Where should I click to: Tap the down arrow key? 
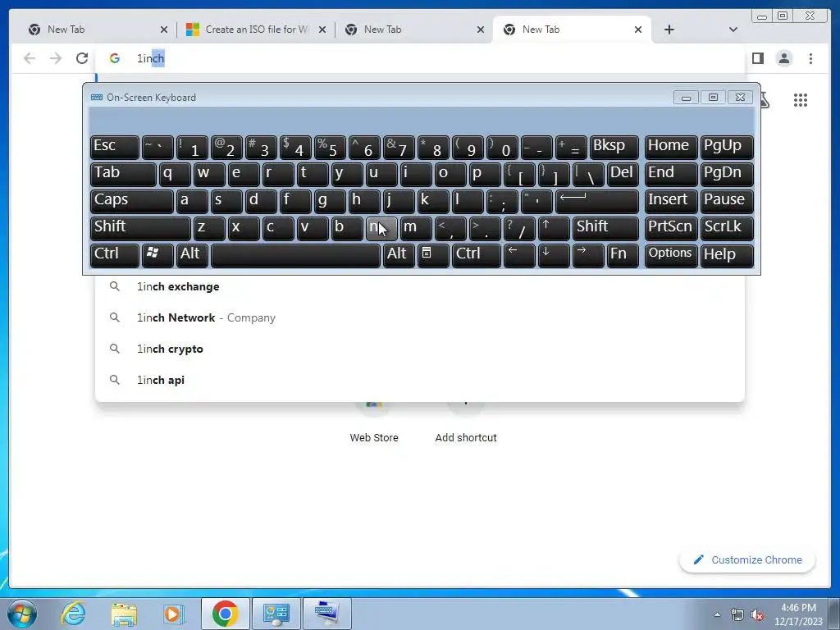tap(554, 255)
